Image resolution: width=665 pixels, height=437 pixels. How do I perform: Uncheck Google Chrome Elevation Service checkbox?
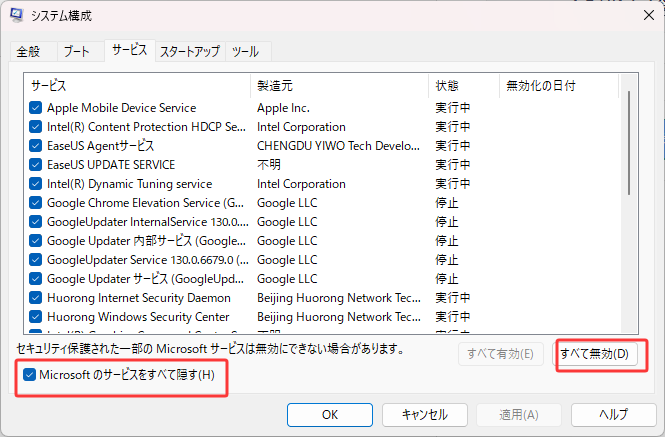point(36,203)
